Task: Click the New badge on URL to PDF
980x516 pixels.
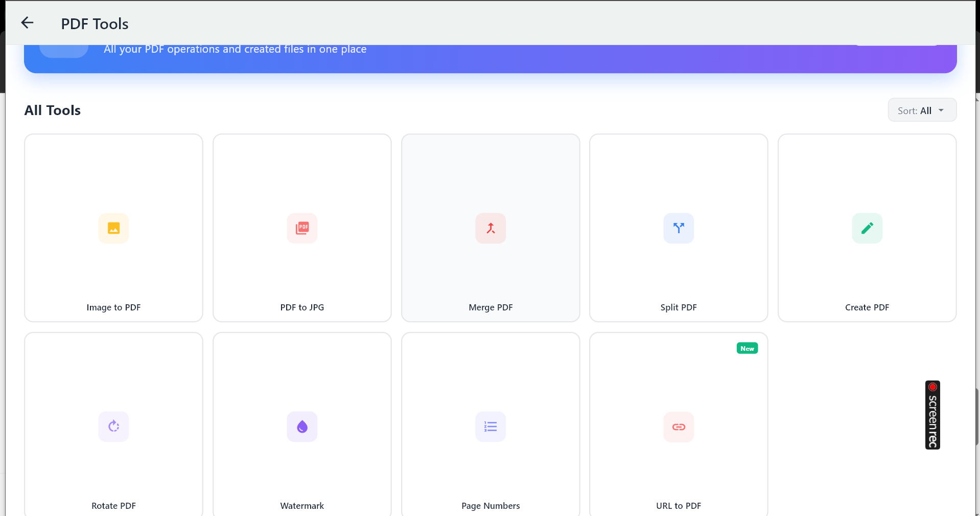Action: (747, 348)
